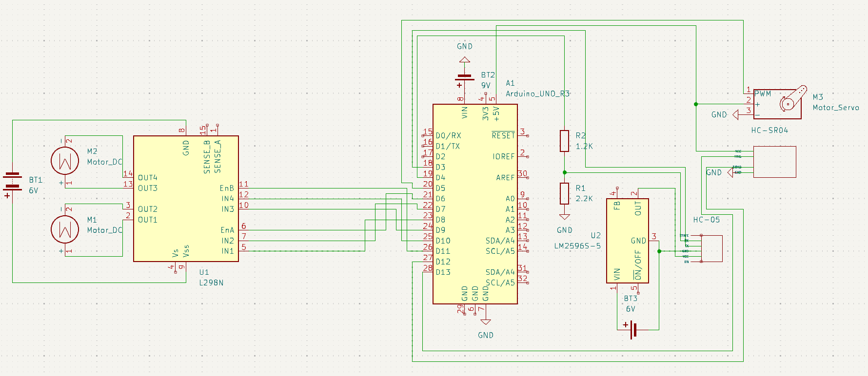Click the D9 pin on the Arduino
The image size is (868, 376).
pyautogui.click(x=440, y=230)
